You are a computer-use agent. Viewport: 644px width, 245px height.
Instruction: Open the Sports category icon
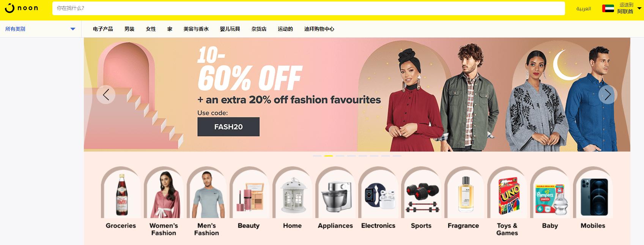pyautogui.click(x=421, y=193)
